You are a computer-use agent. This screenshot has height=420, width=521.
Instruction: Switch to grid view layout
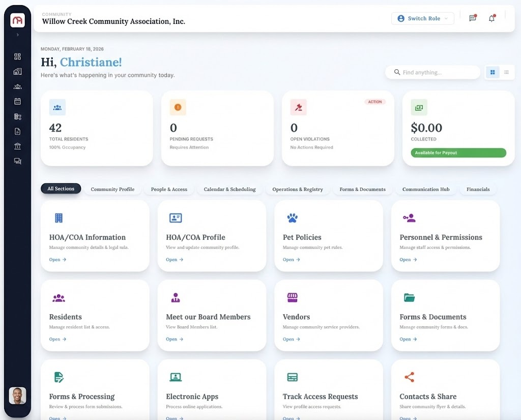[x=493, y=72]
